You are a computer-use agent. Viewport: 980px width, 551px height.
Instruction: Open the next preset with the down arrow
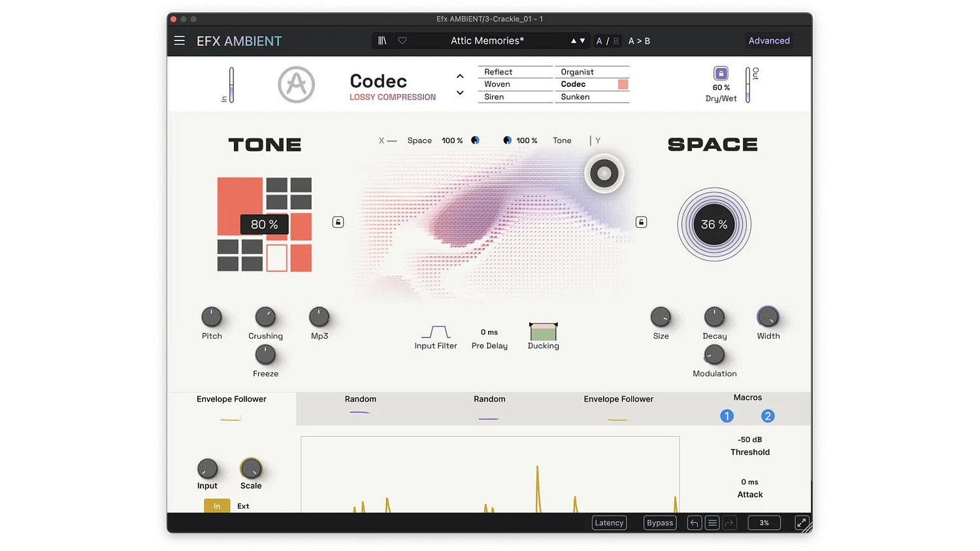[581, 40]
